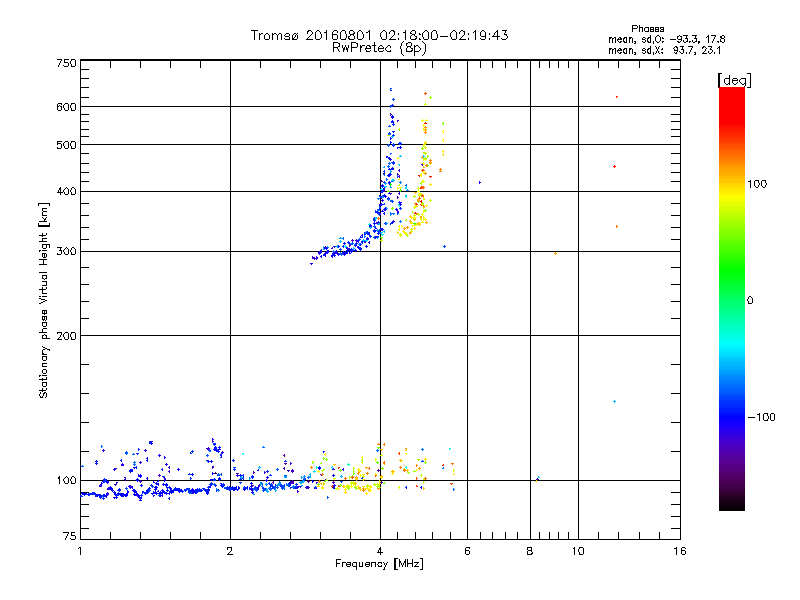Click the "[deg]" colorbar unit label
Viewport: 800px width, 600px height.
coord(734,80)
